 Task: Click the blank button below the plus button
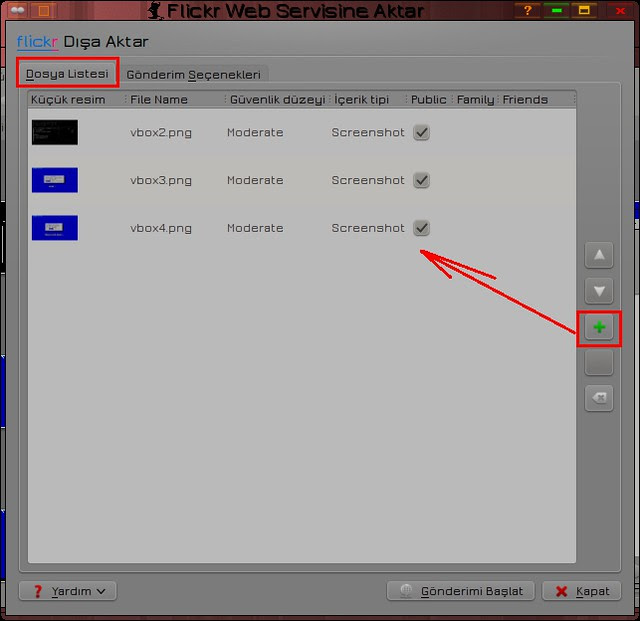[599, 363]
